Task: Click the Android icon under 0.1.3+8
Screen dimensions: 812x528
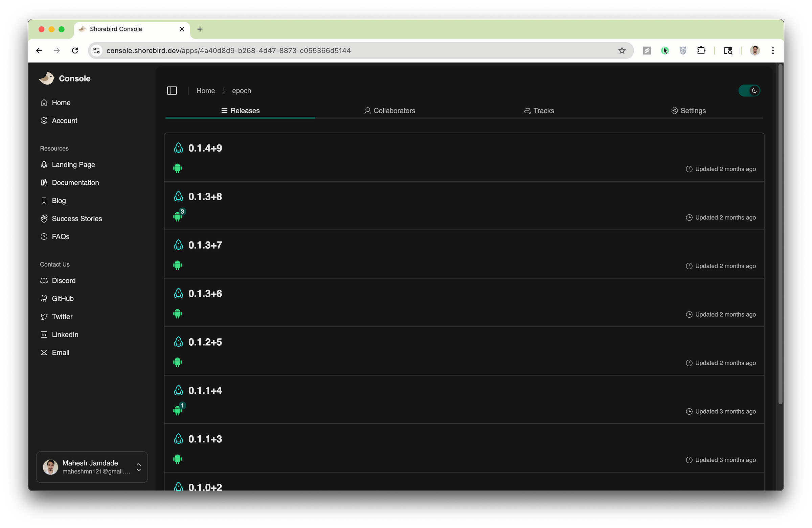Action: tap(177, 216)
